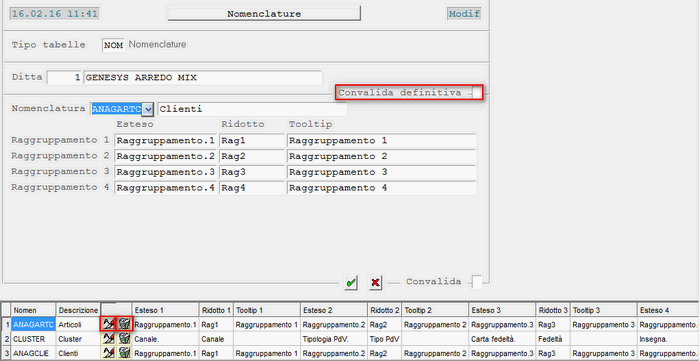Edit the ANAGARTC row with pencil icon
Image resolution: width=700 pixels, height=361 pixels.
(x=108, y=324)
